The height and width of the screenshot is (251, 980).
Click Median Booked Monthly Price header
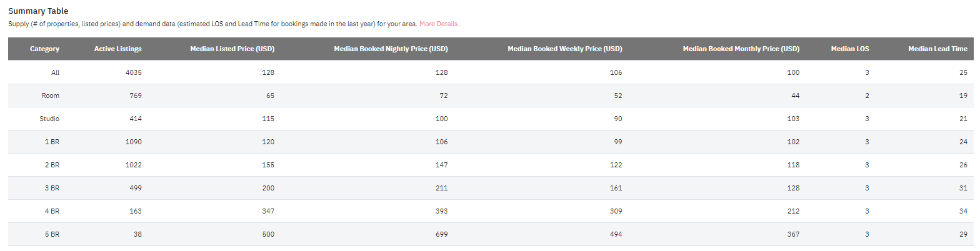(741, 49)
